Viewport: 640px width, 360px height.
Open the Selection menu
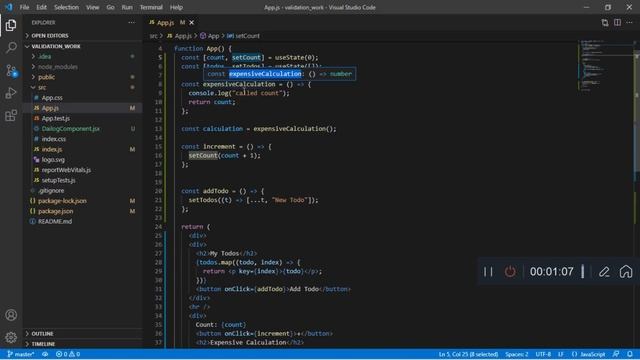click(66, 7)
